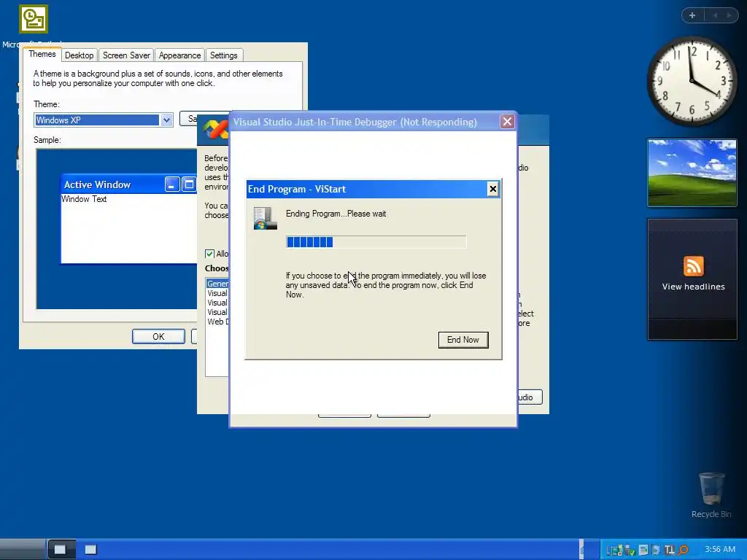Click the analog clock gadget in the sidebar
747x560 pixels.
coord(692,81)
